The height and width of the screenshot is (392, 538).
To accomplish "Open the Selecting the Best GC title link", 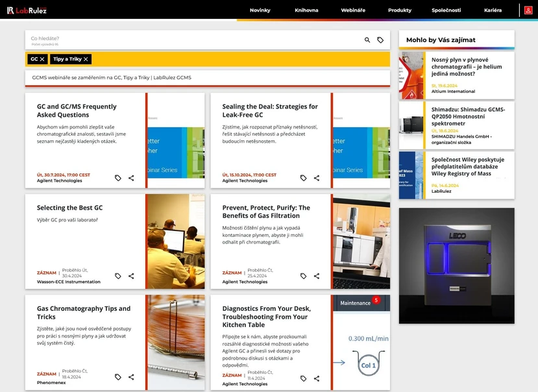I will point(69,208).
